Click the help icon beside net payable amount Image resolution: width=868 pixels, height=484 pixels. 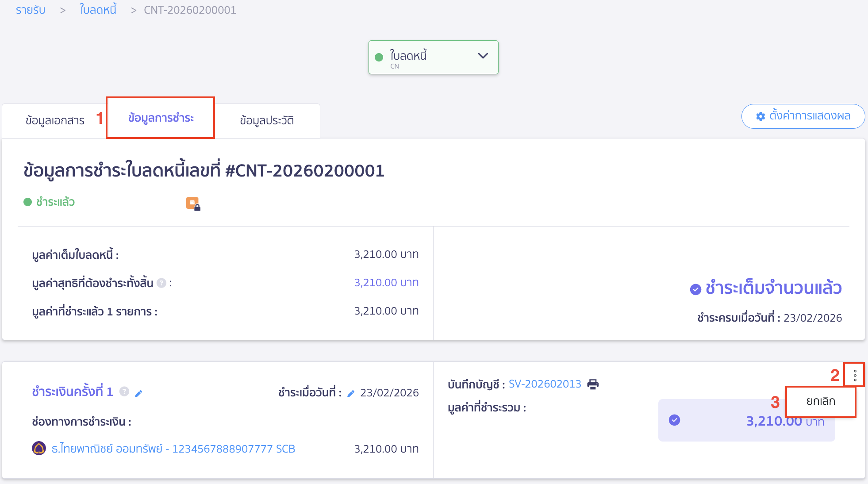tap(162, 283)
